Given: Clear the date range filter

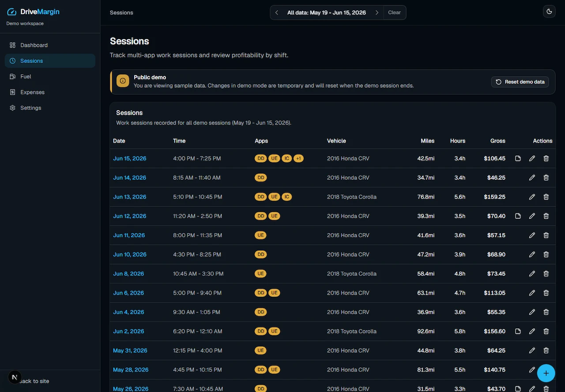Looking at the screenshot, I should coord(394,12).
